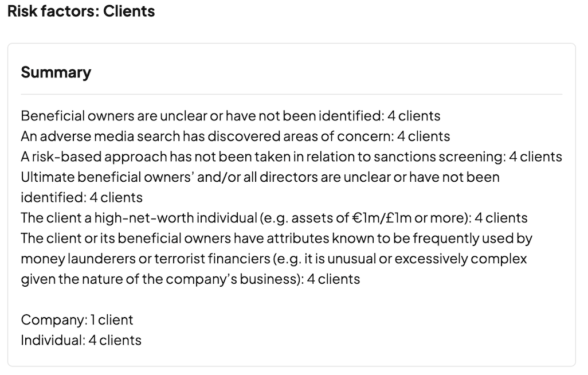This screenshot has height=375, width=588.
Task: Select the word 'Clients' in the heading
Action: pyautogui.click(x=129, y=11)
